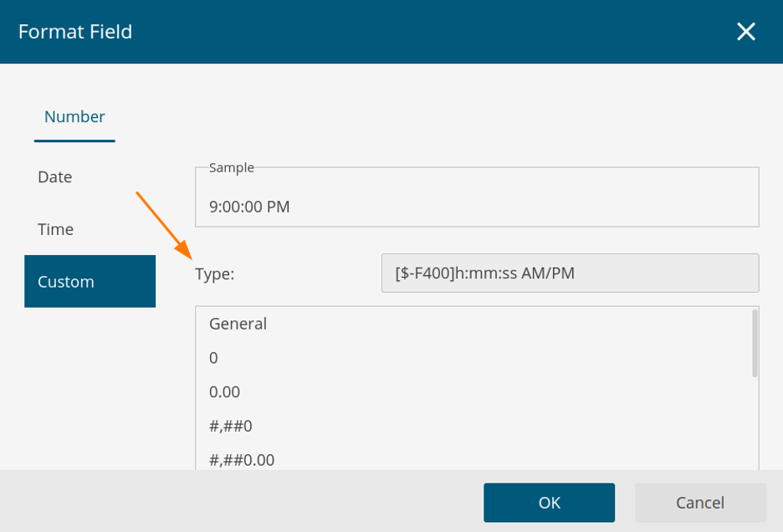This screenshot has height=532, width=783.
Task: Select the 0 number format
Action: coord(214,358)
